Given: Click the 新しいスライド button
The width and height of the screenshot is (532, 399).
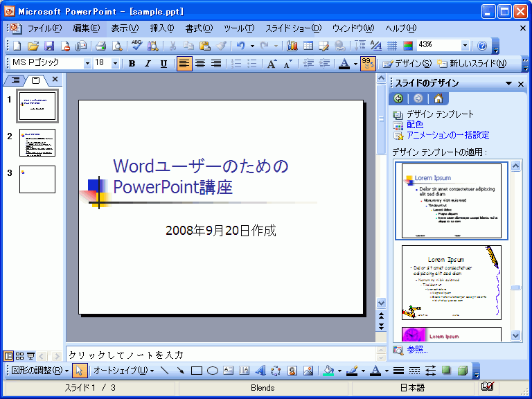Looking at the screenshot, I should (x=472, y=64).
